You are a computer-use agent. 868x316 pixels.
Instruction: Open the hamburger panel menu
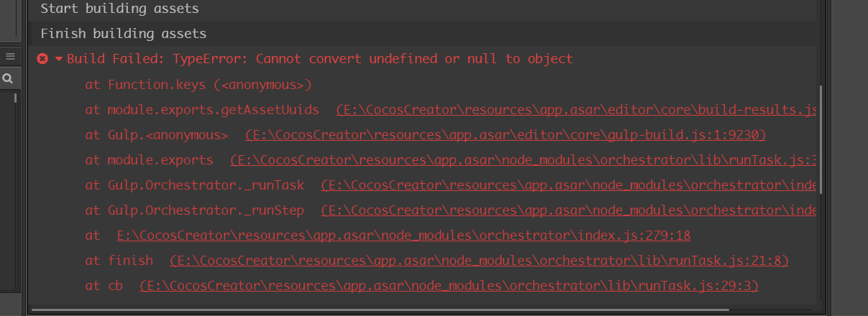(x=10, y=56)
